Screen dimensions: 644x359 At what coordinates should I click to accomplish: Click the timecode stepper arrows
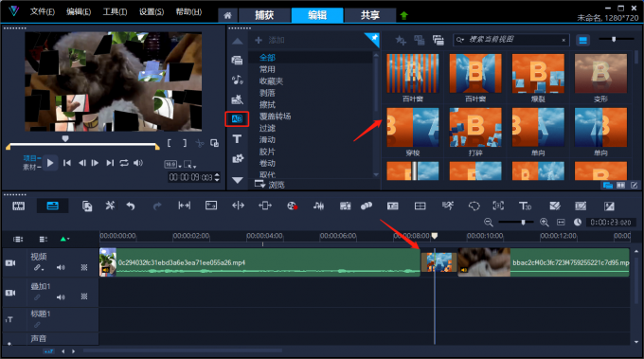click(217, 177)
